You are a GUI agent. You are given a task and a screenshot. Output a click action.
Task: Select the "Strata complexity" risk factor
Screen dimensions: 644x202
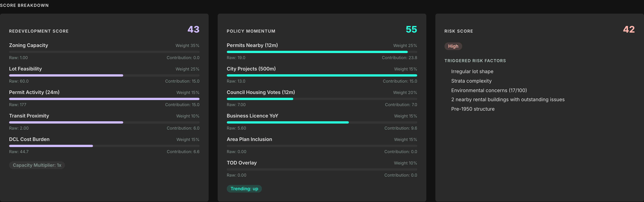click(471, 81)
